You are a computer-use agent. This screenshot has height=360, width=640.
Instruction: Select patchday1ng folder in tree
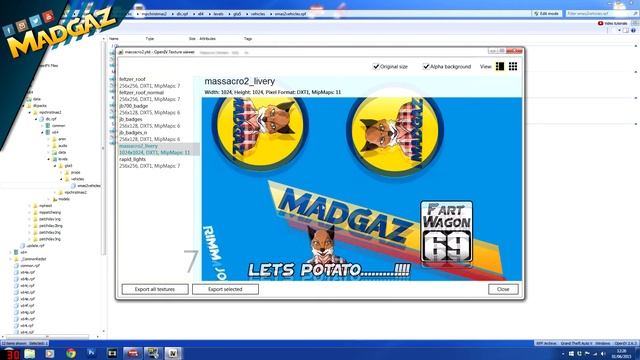(50, 219)
